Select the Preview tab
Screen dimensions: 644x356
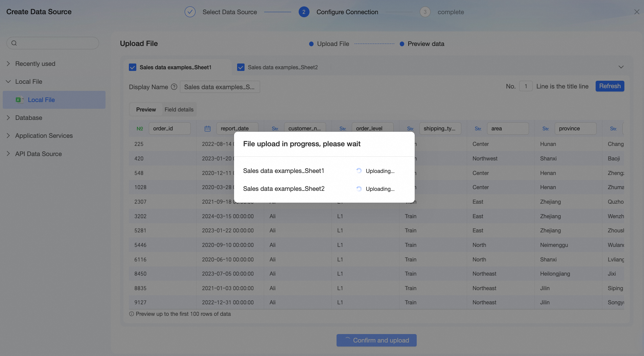(x=146, y=109)
